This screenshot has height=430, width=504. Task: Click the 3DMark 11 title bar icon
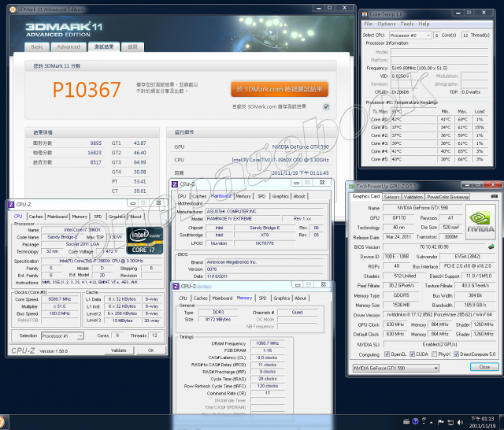tap(13, 9)
